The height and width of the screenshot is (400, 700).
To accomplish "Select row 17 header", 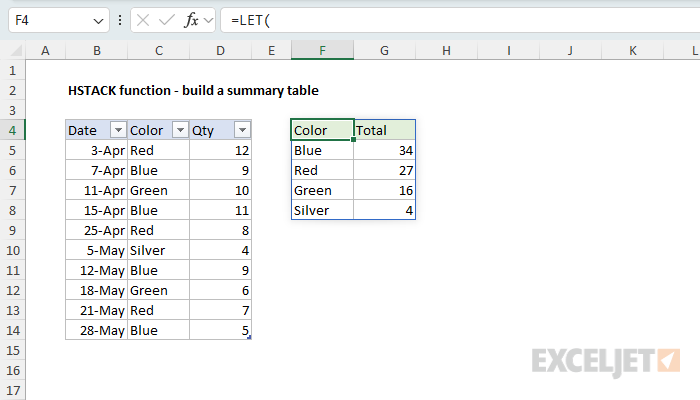I will pyautogui.click(x=12, y=391).
